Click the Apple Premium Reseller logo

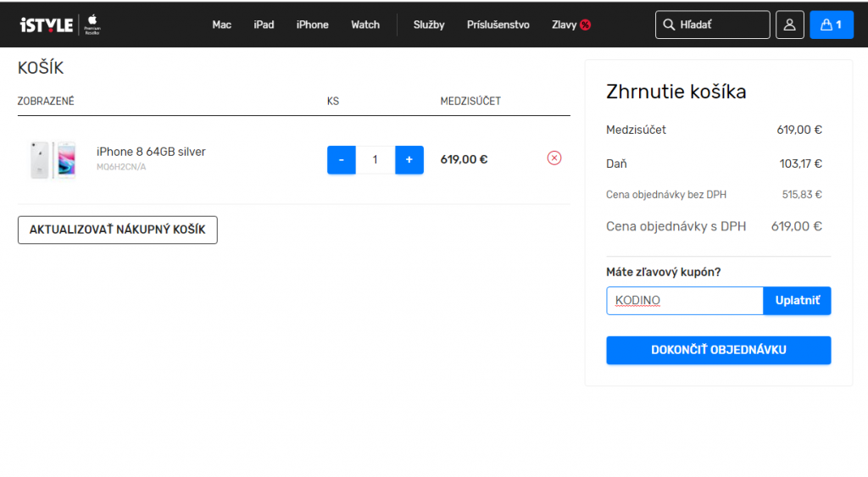[92, 25]
